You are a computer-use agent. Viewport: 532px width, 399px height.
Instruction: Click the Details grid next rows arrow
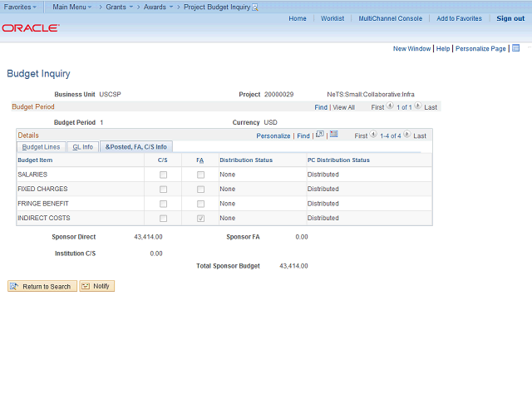(407, 135)
